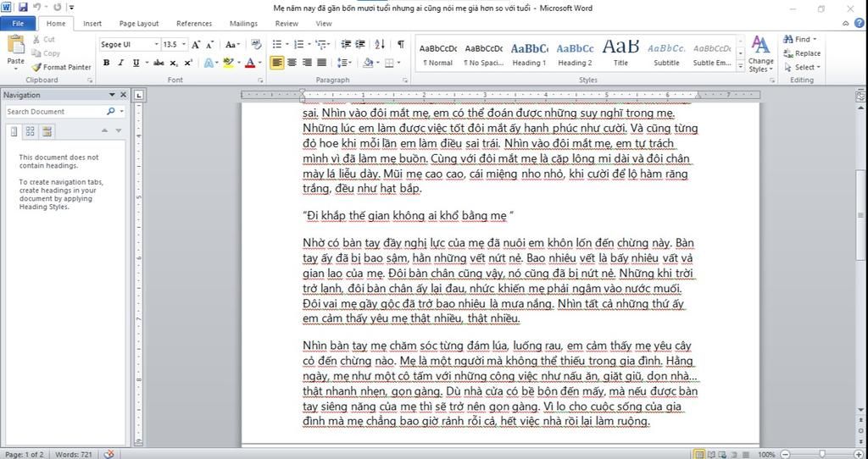Increase paragraph indent

(x=360, y=44)
